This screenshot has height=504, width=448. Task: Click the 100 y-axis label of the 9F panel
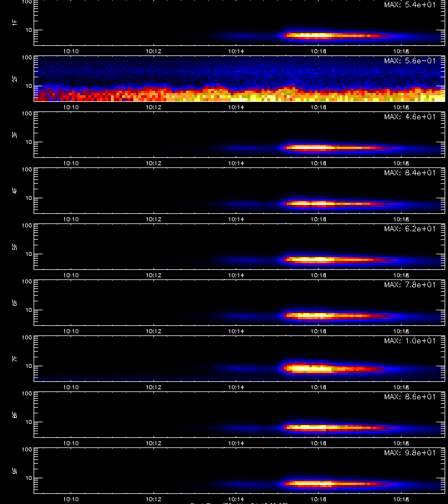pyautogui.click(x=27, y=450)
